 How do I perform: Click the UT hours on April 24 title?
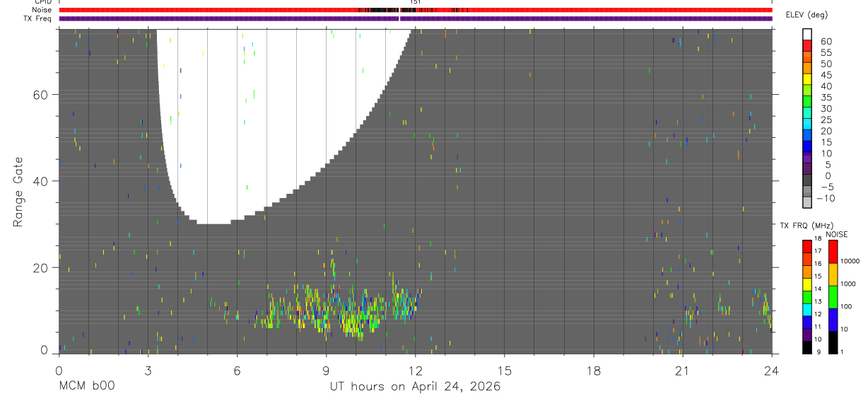tap(415, 387)
